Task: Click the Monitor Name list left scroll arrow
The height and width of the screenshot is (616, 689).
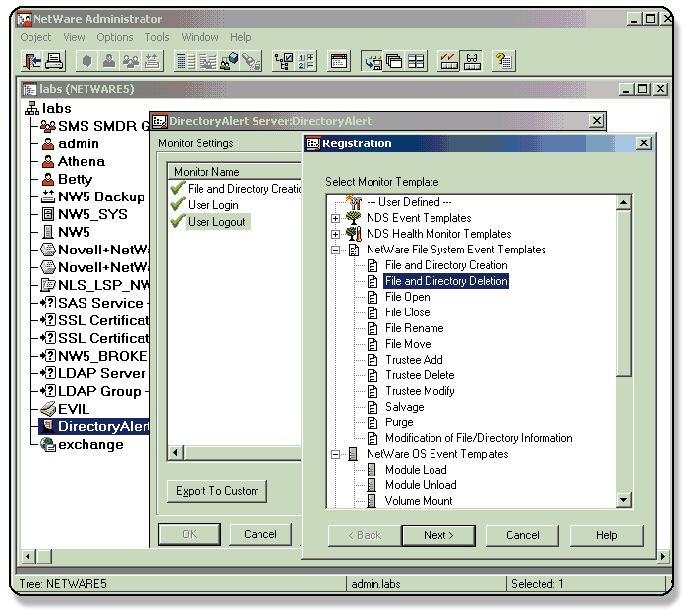Action: (x=176, y=452)
